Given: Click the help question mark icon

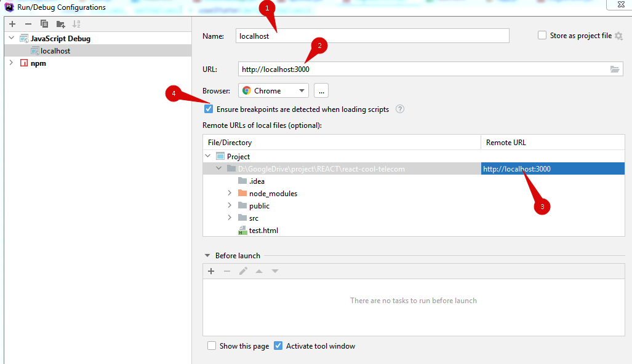Looking at the screenshot, I should point(400,109).
